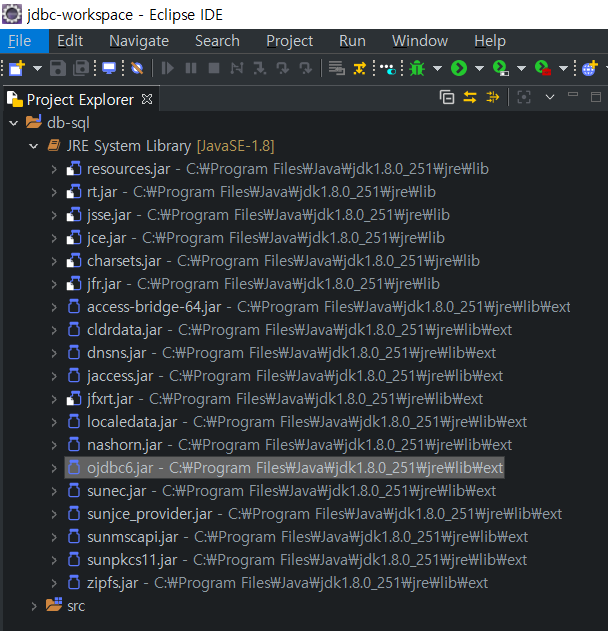Open the Project menu
Image resolution: width=608 pixels, height=631 pixels.
click(290, 41)
